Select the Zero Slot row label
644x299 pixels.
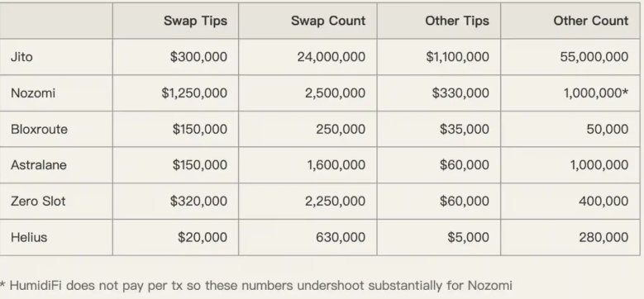[x=38, y=202]
